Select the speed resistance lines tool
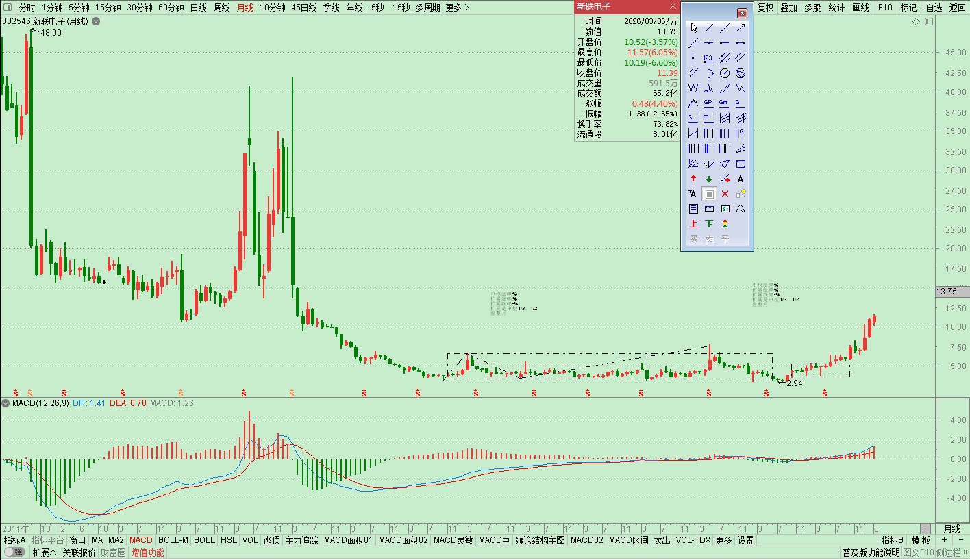 point(741,149)
